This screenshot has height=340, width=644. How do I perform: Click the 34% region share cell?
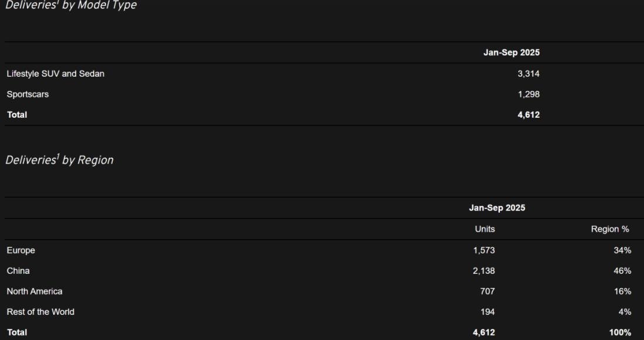pyautogui.click(x=622, y=250)
